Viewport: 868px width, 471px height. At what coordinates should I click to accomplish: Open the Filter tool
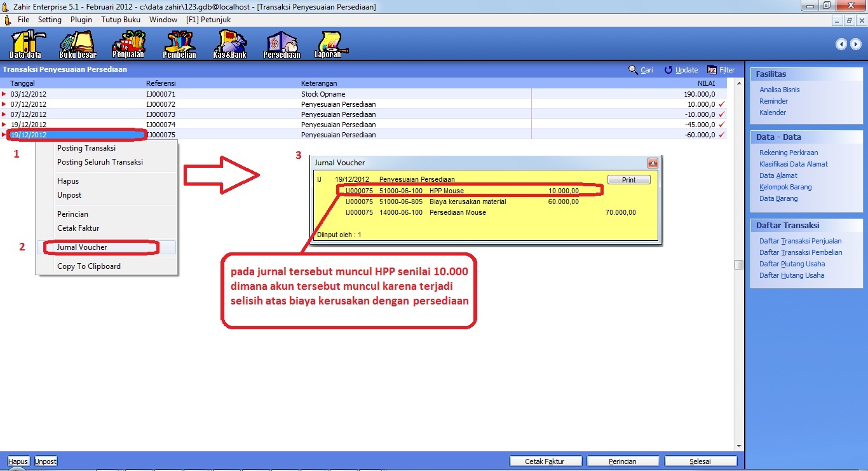721,70
